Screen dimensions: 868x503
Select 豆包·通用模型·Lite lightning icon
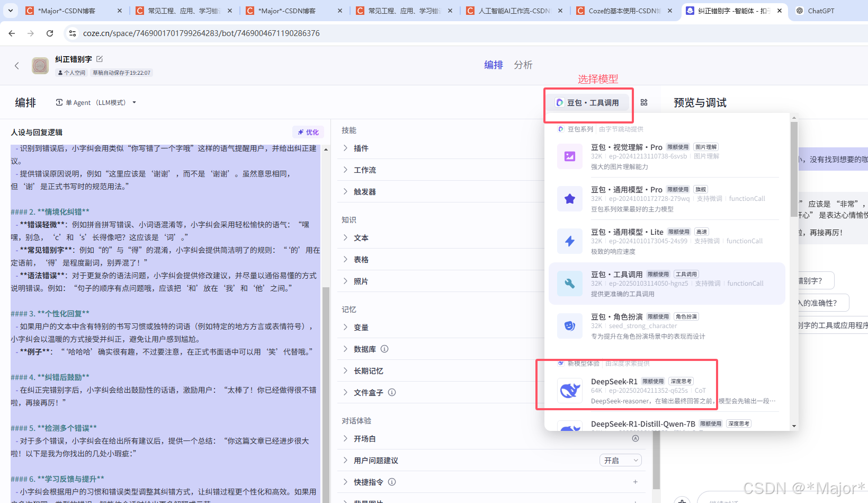[570, 241]
